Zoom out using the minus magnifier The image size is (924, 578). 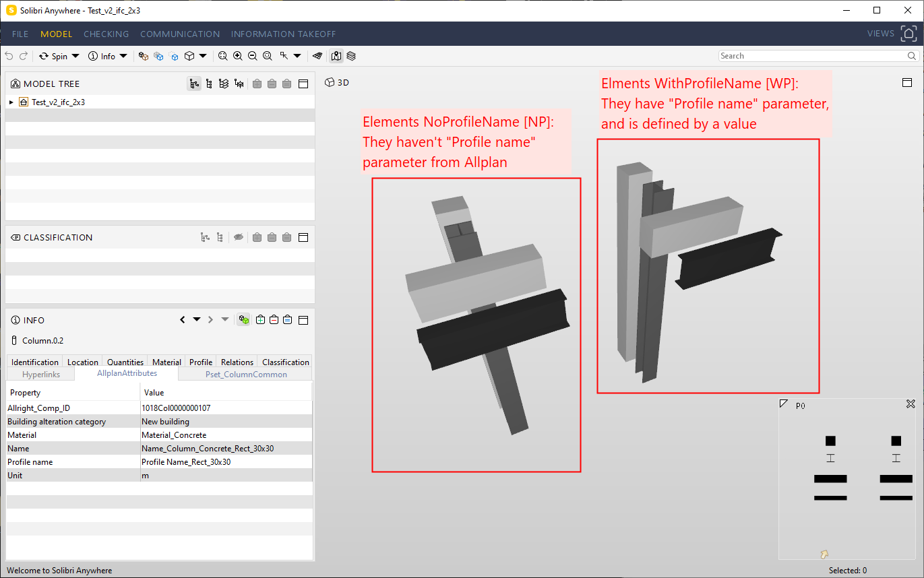click(x=253, y=56)
